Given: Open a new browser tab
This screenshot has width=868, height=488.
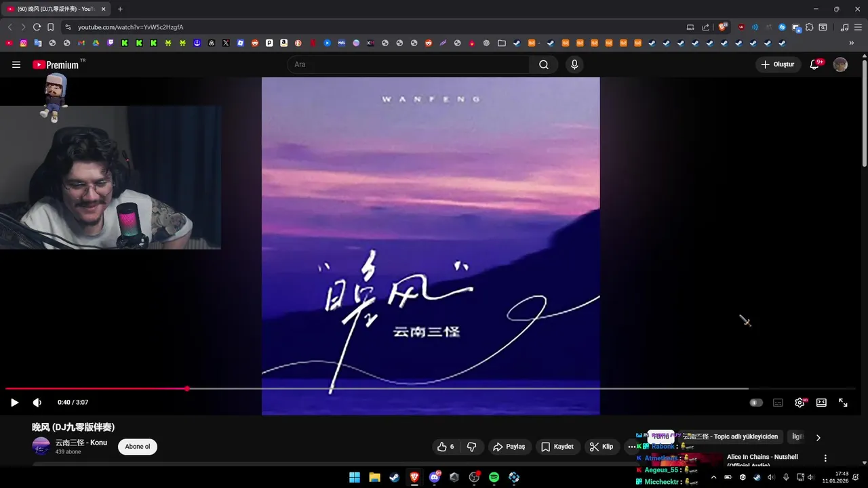Looking at the screenshot, I should point(120,9).
